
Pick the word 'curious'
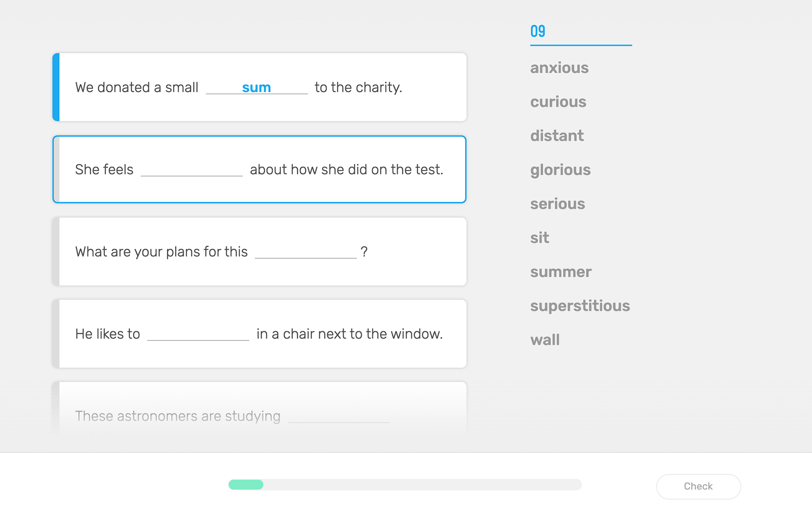(x=558, y=102)
